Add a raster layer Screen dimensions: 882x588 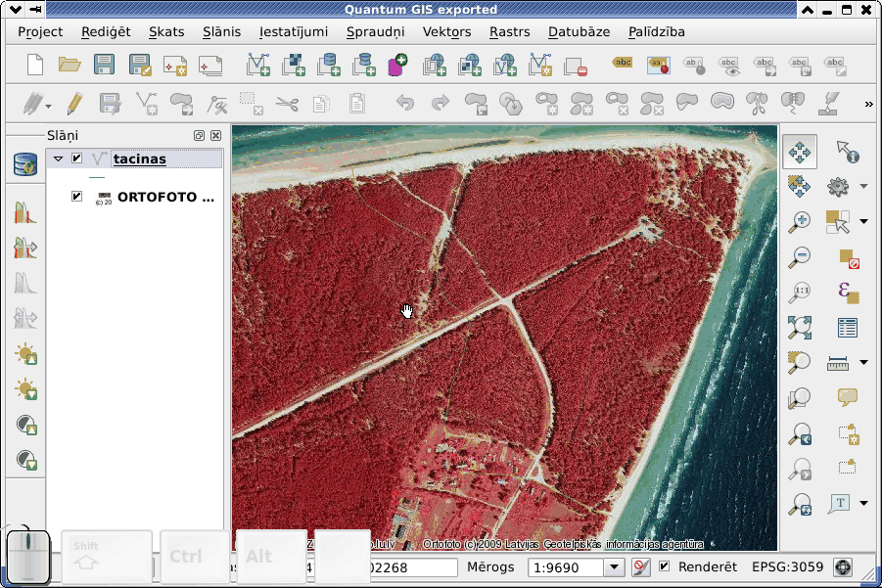point(293,66)
